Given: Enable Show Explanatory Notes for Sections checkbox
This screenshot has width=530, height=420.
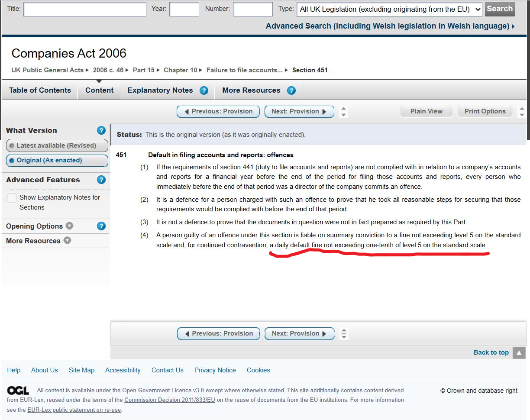Looking at the screenshot, I should [x=12, y=198].
